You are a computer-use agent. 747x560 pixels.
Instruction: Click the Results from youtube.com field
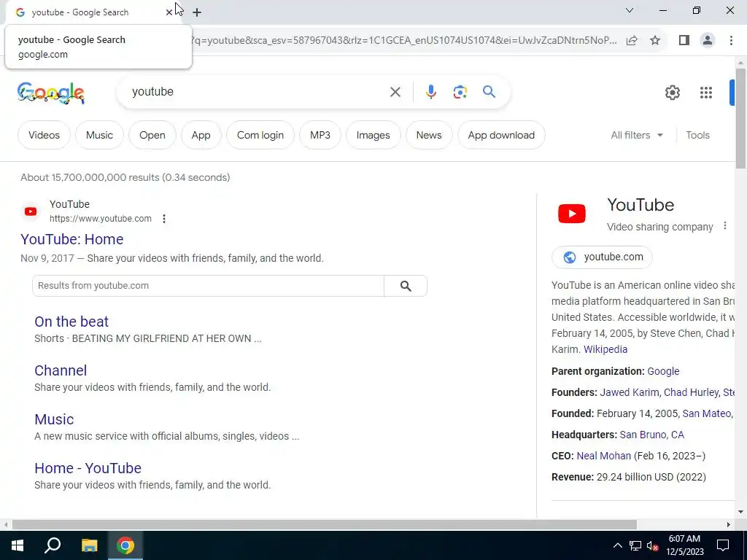(208, 286)
